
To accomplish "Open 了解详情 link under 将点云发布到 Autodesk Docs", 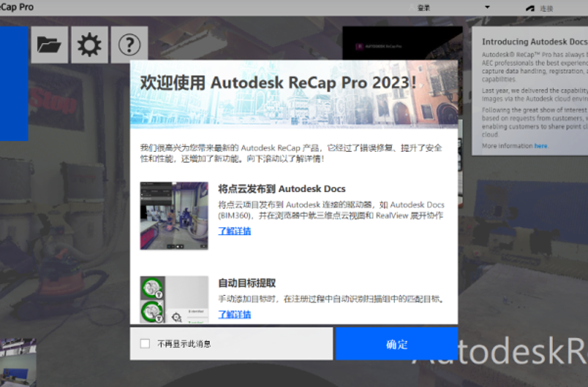I will [234, 231].
